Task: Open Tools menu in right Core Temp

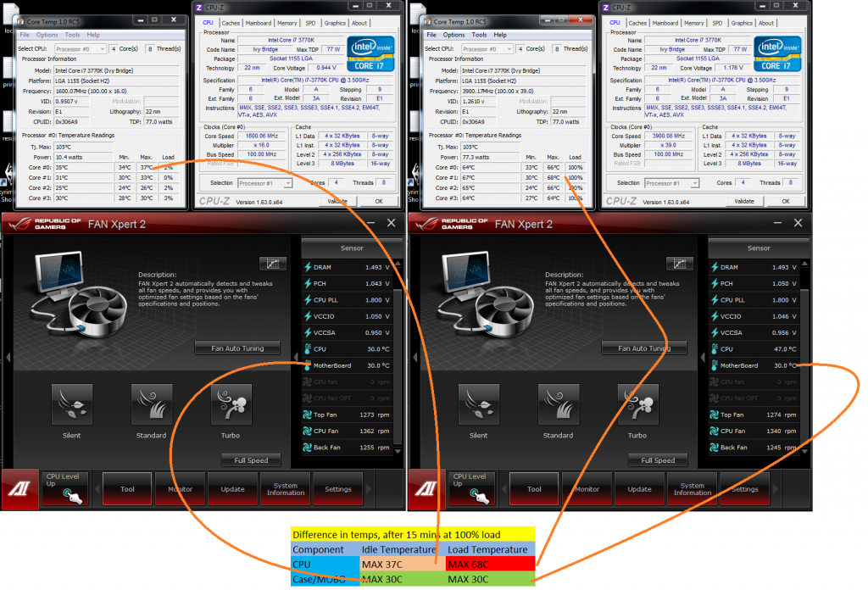Action: point(480,35)
